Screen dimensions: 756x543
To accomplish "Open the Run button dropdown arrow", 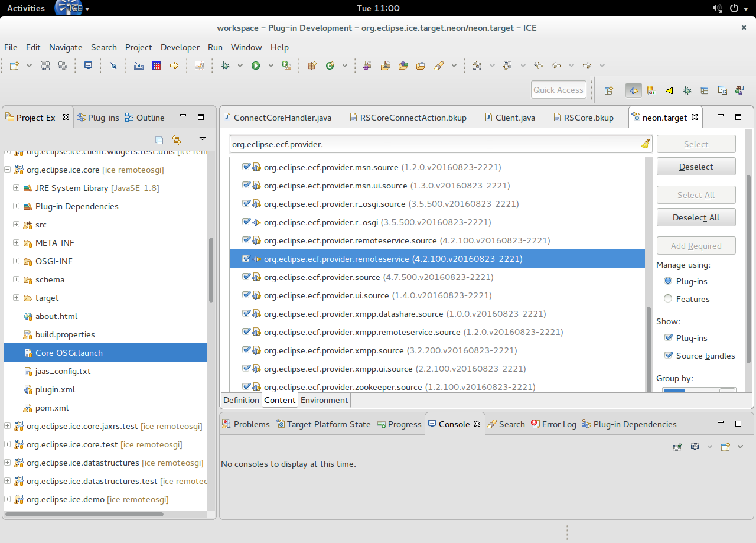I will pos(271,66).
